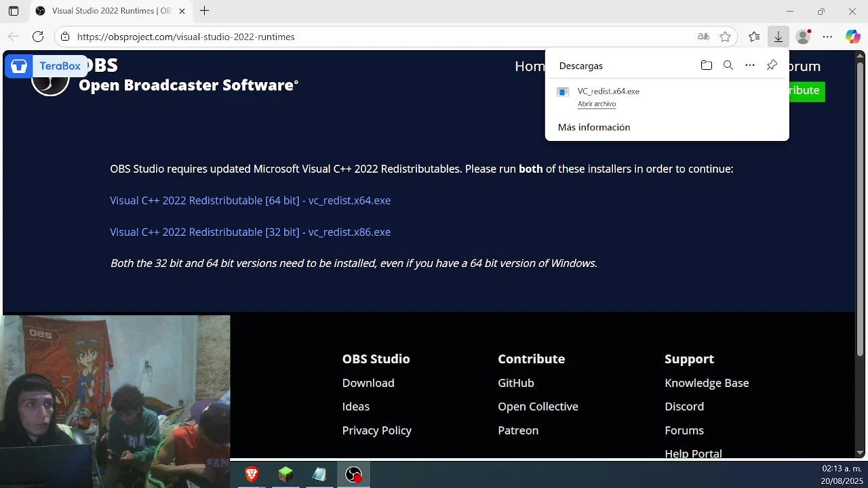The width and height of the screenshot is (868, 488).
Task: Open the translate page icon
Action: [x=703, y=37]
